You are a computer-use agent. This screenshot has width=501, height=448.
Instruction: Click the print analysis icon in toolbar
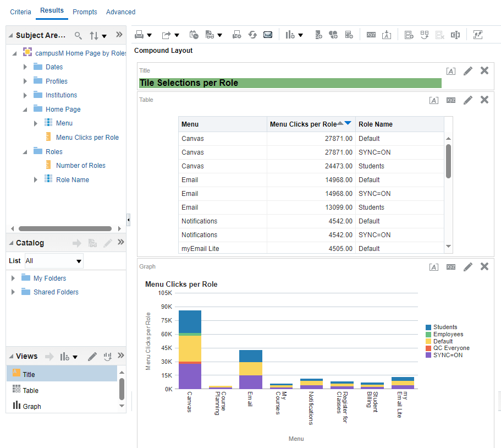(140, 35)
